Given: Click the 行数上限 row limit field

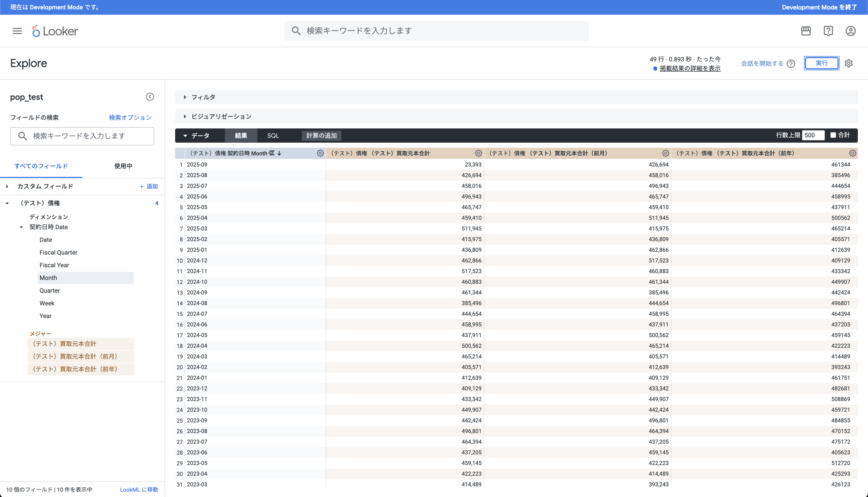Looking at the screenshot, I should [x=813, y=135].
